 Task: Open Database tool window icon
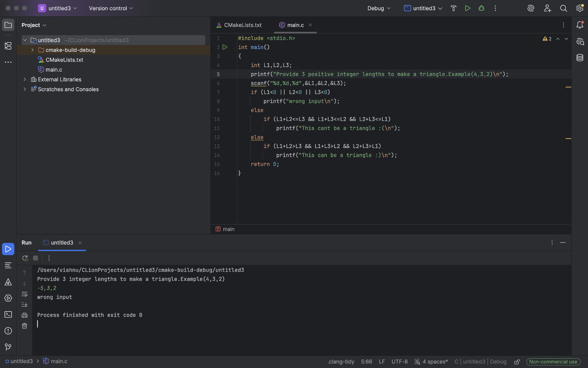pos(580,57)
